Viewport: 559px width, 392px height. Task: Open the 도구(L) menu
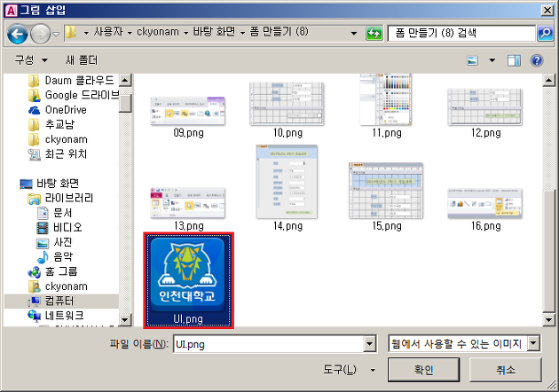349,370
